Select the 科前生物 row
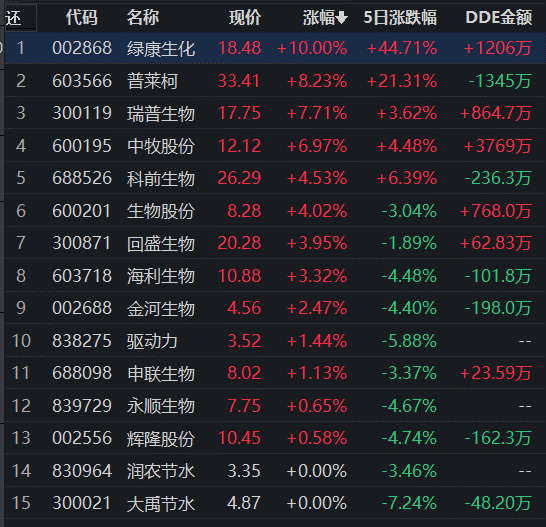 275,178
